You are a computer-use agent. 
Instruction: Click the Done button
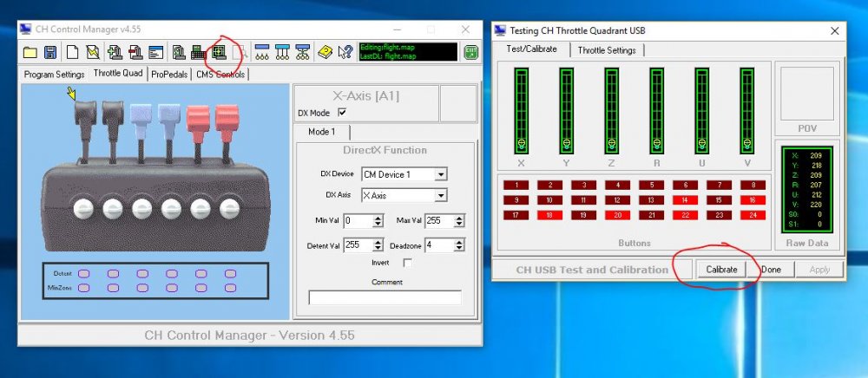coord(771,270)
